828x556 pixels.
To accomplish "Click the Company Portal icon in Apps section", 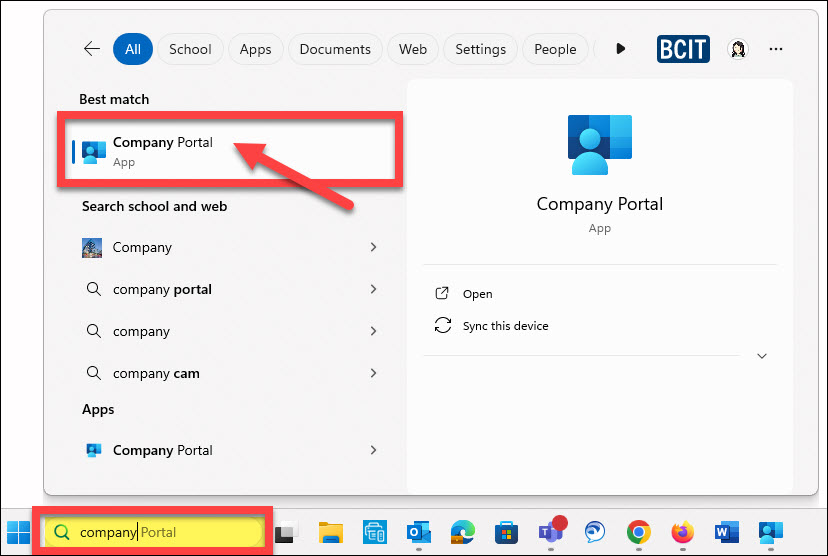I will click(93, 450).
